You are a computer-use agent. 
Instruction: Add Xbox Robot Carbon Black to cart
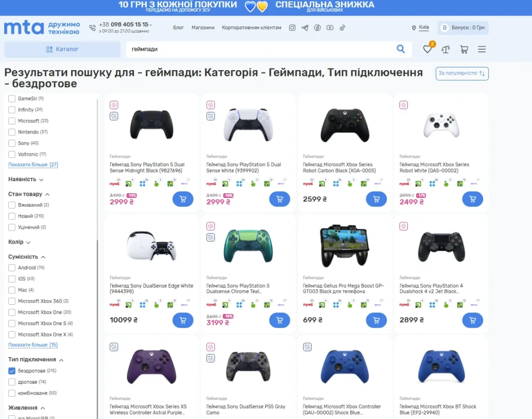pyautogui.click(x=376, y=199)
